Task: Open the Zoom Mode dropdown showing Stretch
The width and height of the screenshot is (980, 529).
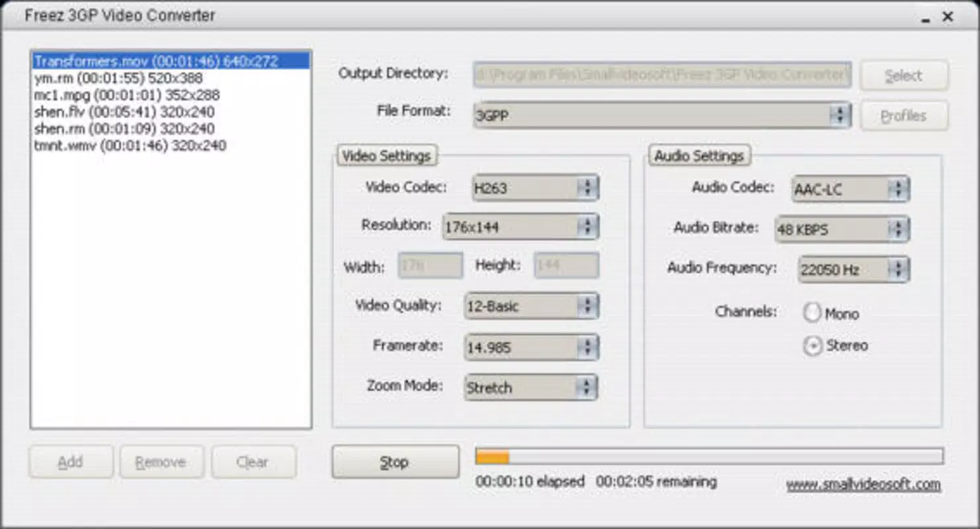Action: (x=532, y=387)
